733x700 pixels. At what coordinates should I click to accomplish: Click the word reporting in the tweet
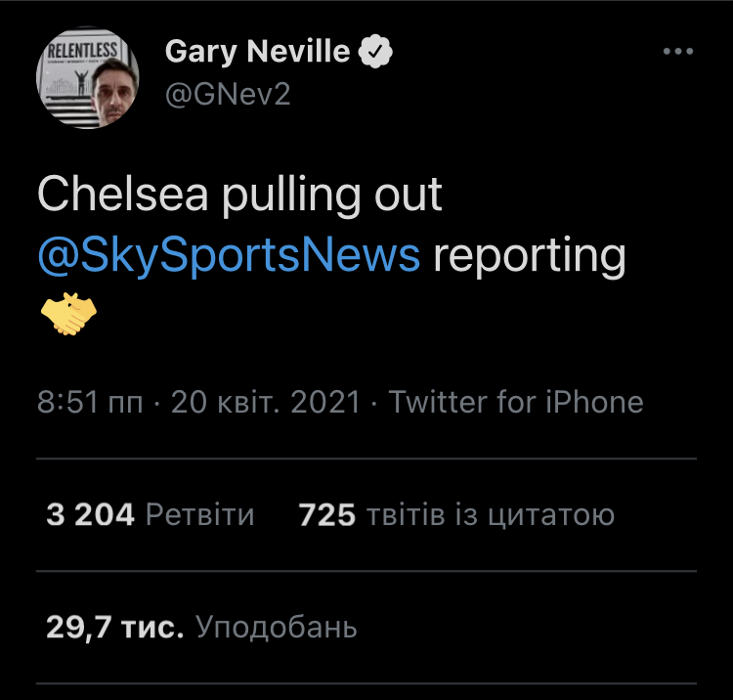[529, 255]
